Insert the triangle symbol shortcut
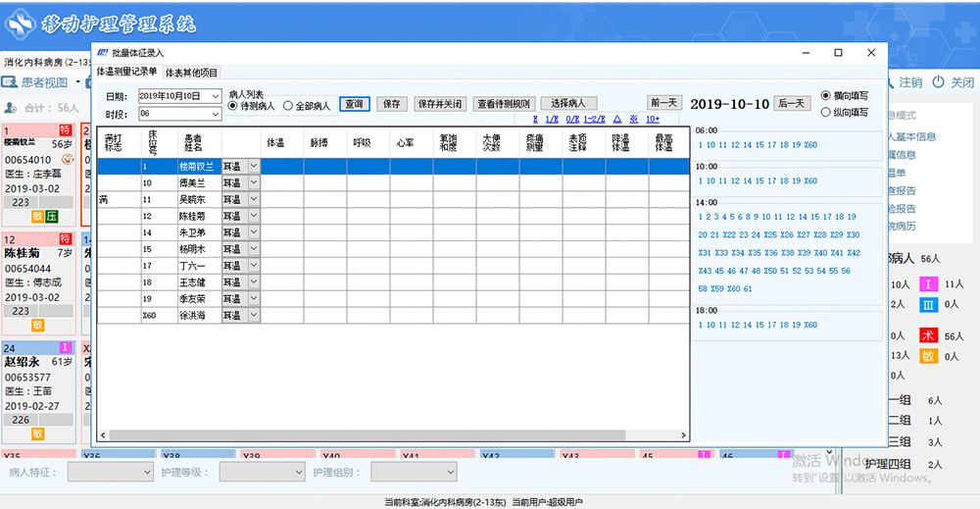980x509 pixels. coord(617,119)
